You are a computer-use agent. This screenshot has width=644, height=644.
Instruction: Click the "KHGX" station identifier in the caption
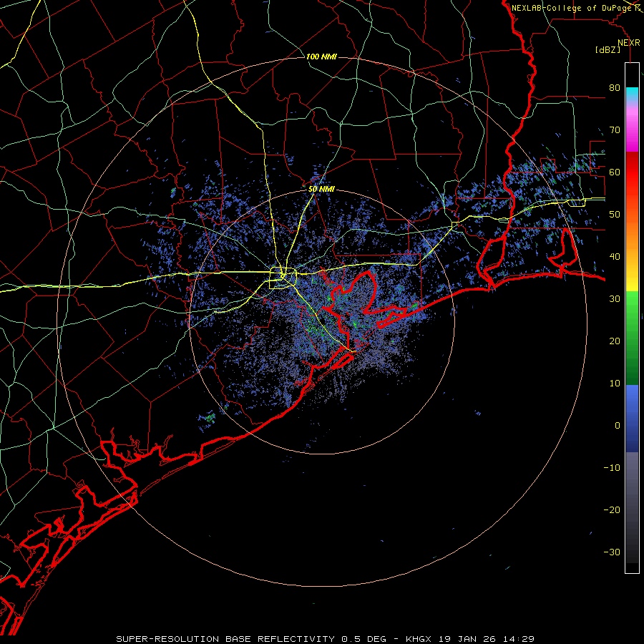[420, 639]
